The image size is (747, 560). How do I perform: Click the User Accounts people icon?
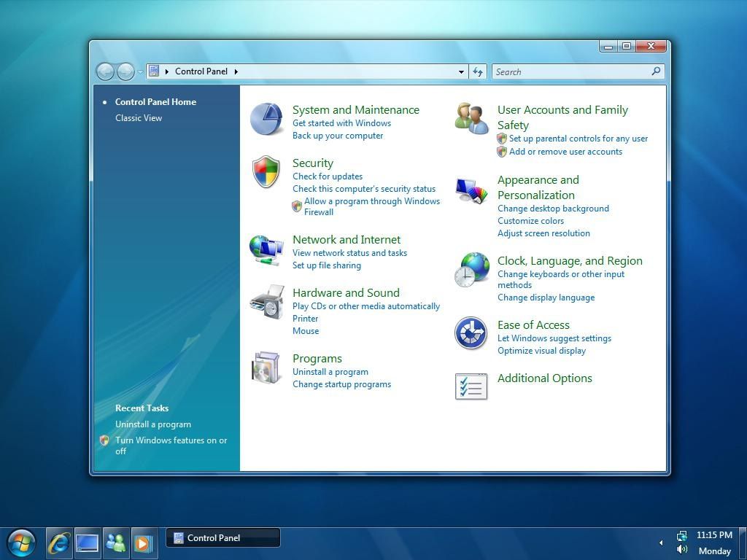pos(472,119)
